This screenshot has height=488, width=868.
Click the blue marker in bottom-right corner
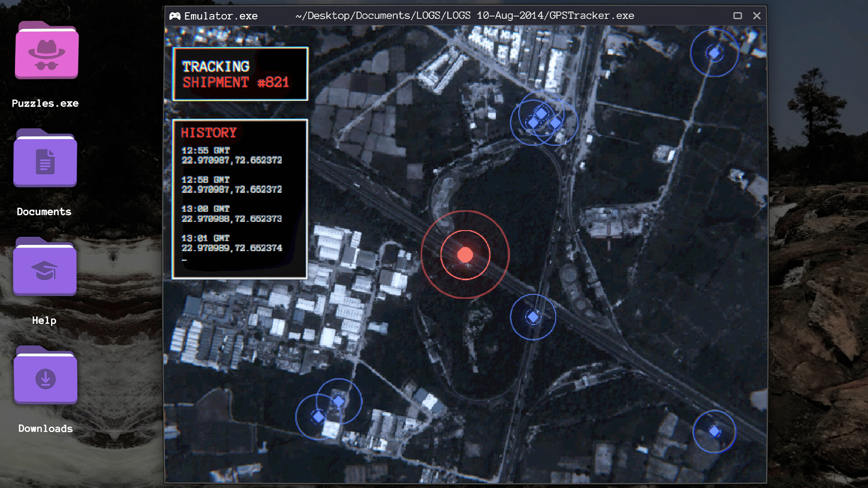(x=714, y=432)
